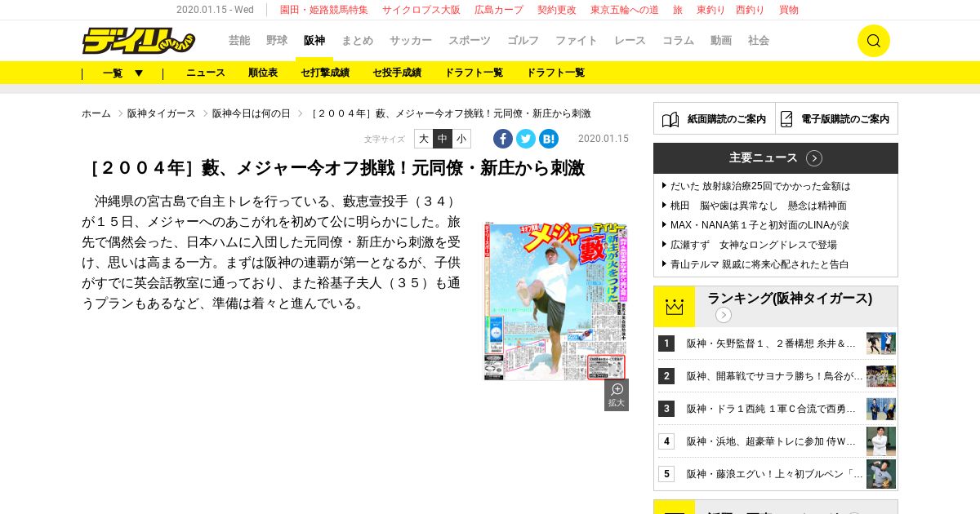
Task: Open 紙面購読のご案内 button
Action: (x=715, y=118)
